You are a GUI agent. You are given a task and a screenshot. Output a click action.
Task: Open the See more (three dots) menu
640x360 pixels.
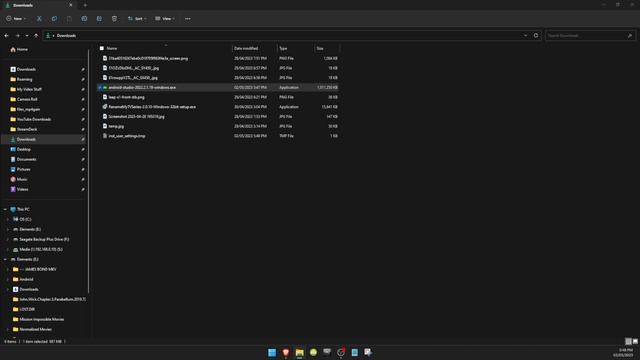click(188, 19)
